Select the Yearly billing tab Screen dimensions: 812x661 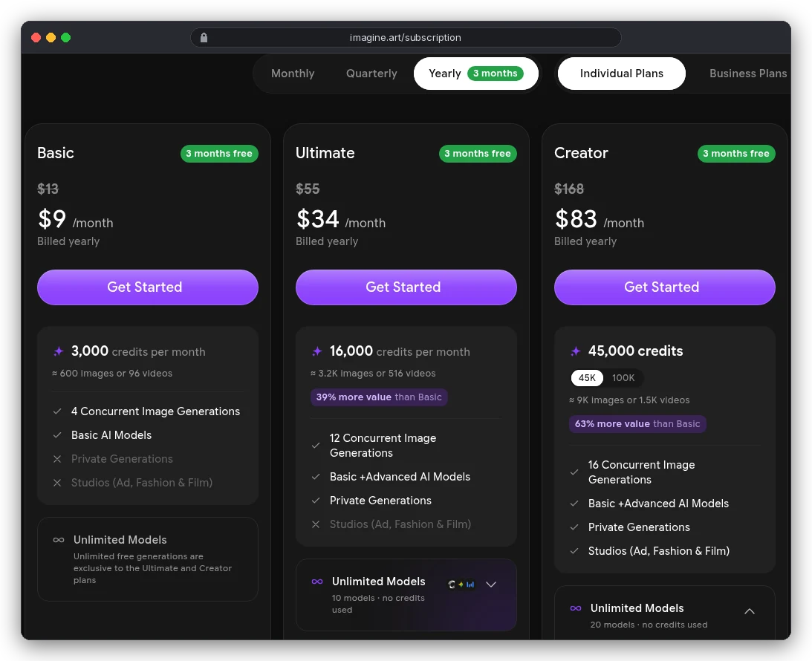[476, 74]
